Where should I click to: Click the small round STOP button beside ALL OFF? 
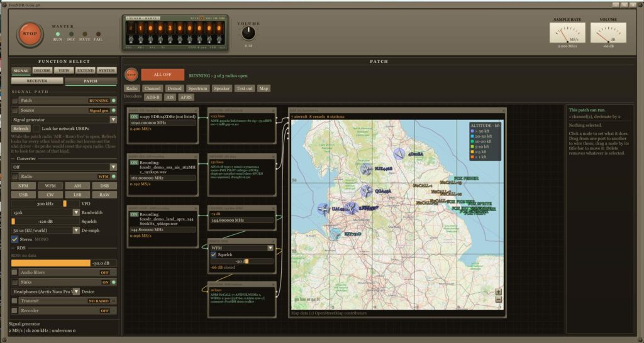(x=131, y=75)
